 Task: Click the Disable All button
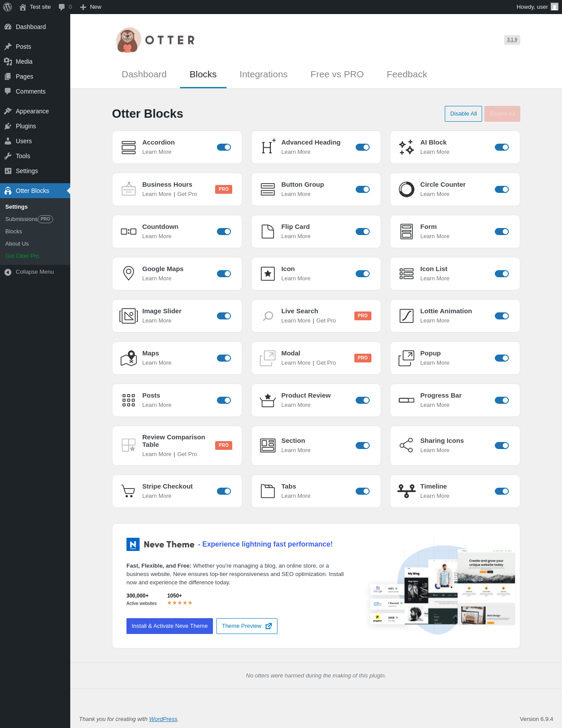(463, 114)
